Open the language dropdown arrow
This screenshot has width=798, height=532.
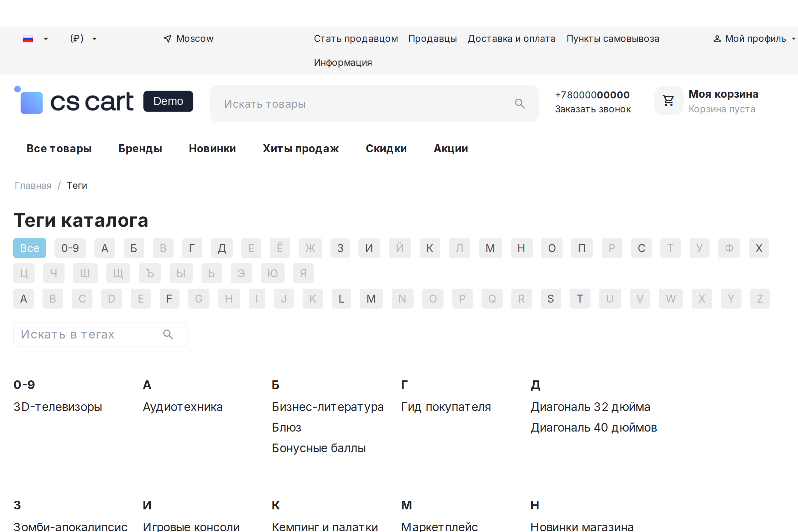pos(46,39)
